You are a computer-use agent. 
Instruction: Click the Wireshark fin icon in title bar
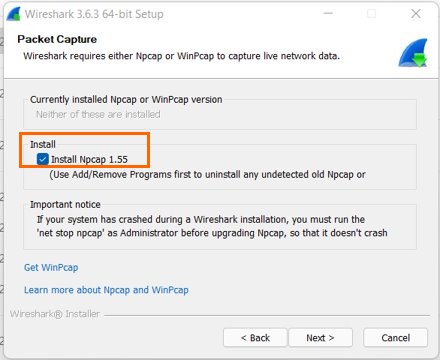tap(13, 14)
